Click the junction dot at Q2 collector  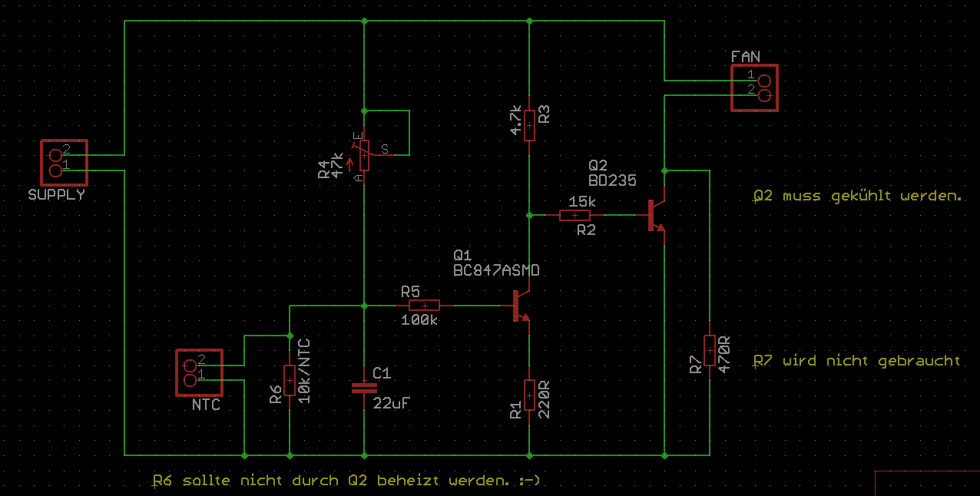(x=664, y=170)
